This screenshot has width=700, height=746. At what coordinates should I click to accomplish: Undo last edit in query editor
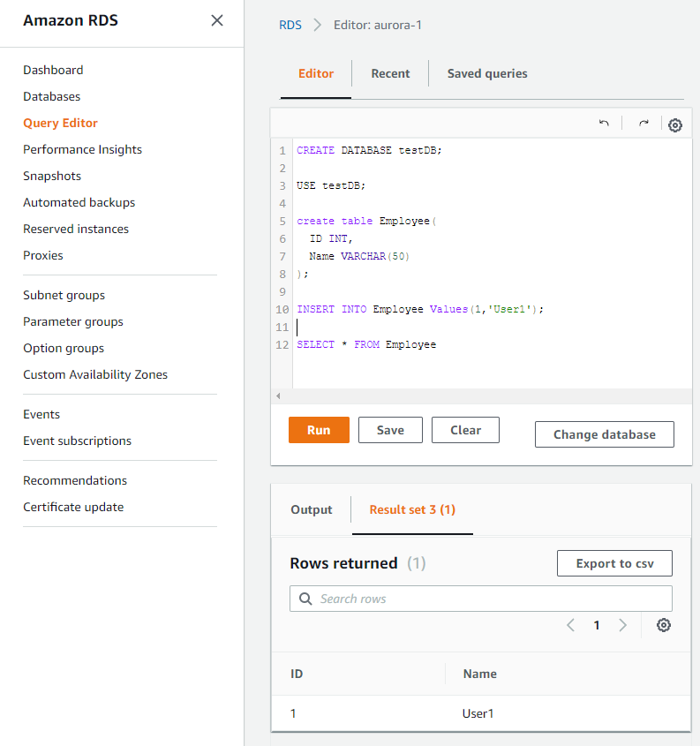coord(604,124)
